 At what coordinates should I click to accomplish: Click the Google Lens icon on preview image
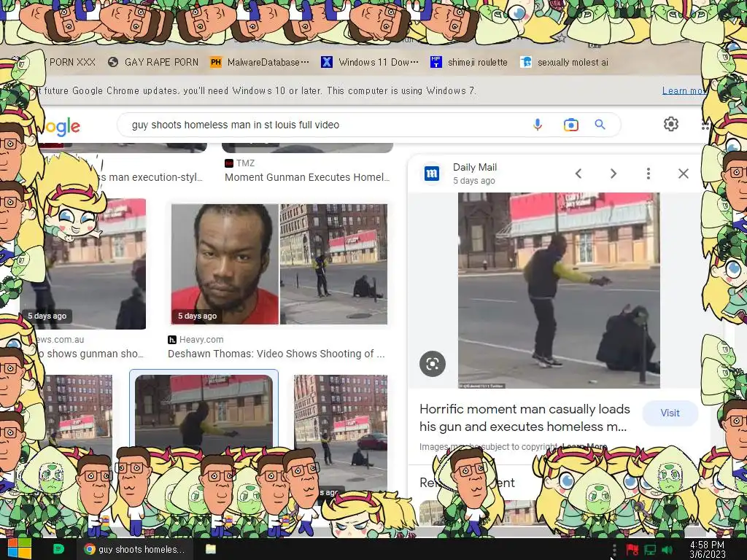tap(433, 365)
